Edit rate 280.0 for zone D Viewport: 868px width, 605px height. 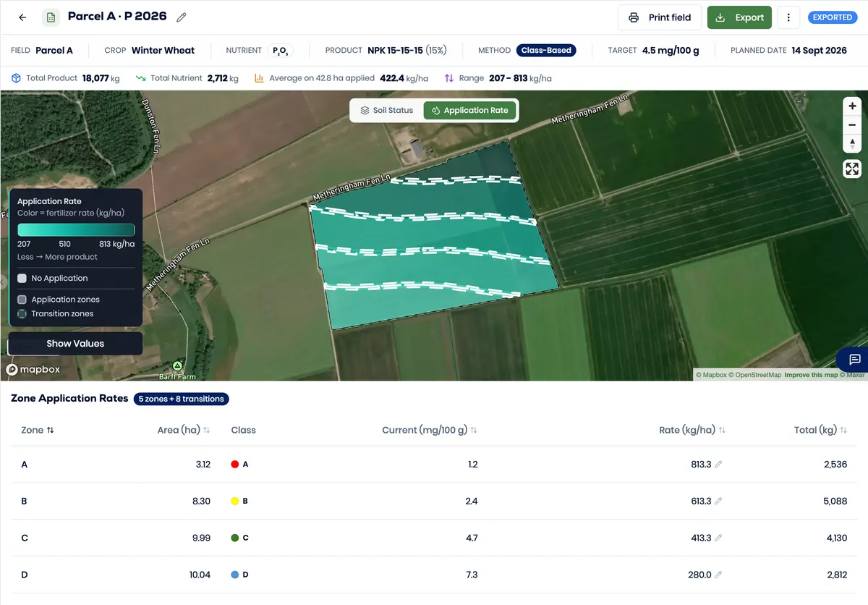coord(718,575)
